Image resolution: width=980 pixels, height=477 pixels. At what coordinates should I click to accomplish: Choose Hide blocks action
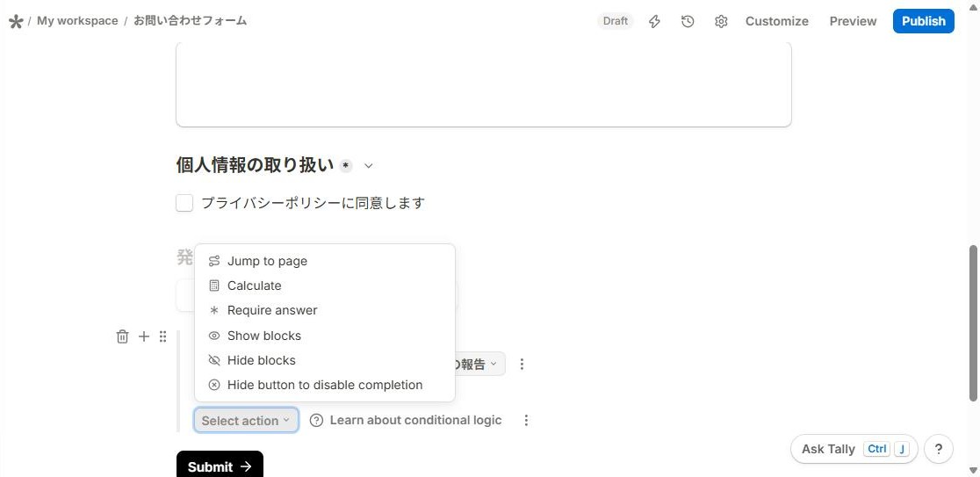click(x=324, y=360)
